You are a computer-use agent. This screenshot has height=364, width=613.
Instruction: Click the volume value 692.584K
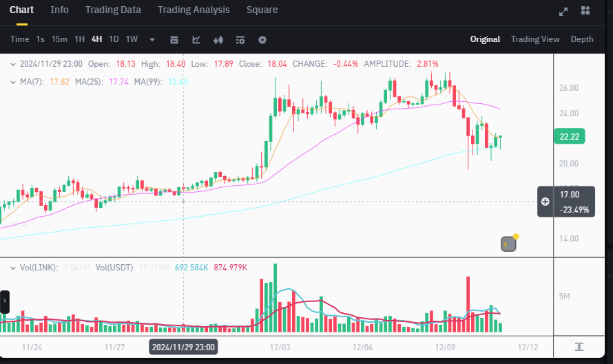point(191,268)
